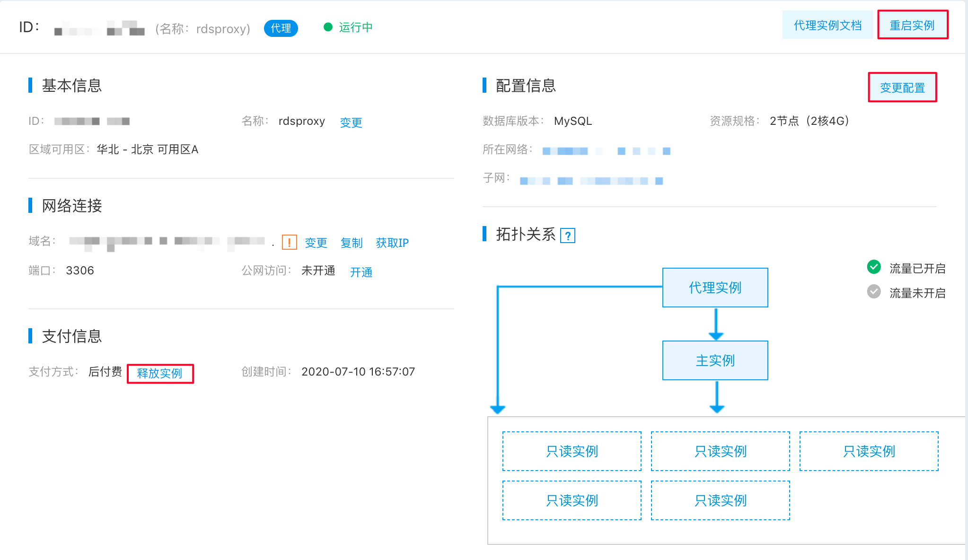Click the 基本信息 section heading
This screenshot has width=968, height=560.
72,86
